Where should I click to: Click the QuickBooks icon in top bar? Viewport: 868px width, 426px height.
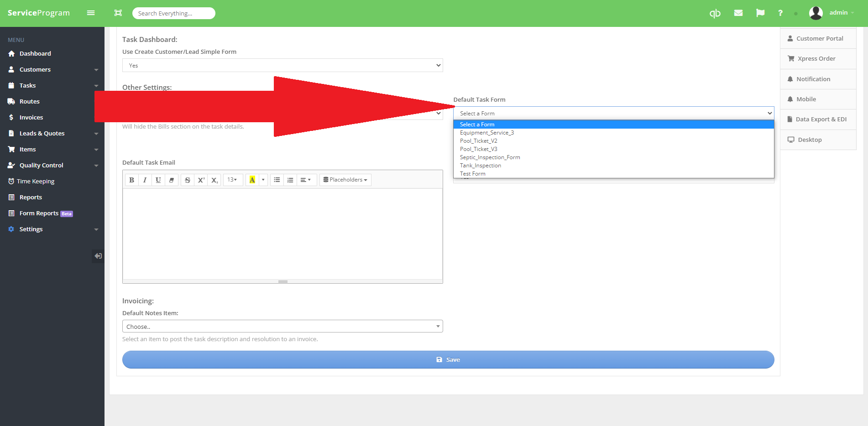point(715,13)
